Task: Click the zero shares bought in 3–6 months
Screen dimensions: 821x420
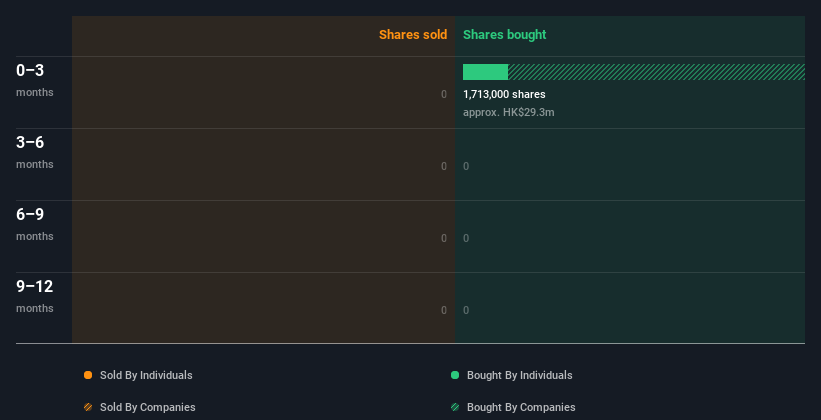Action: (466, 167)
